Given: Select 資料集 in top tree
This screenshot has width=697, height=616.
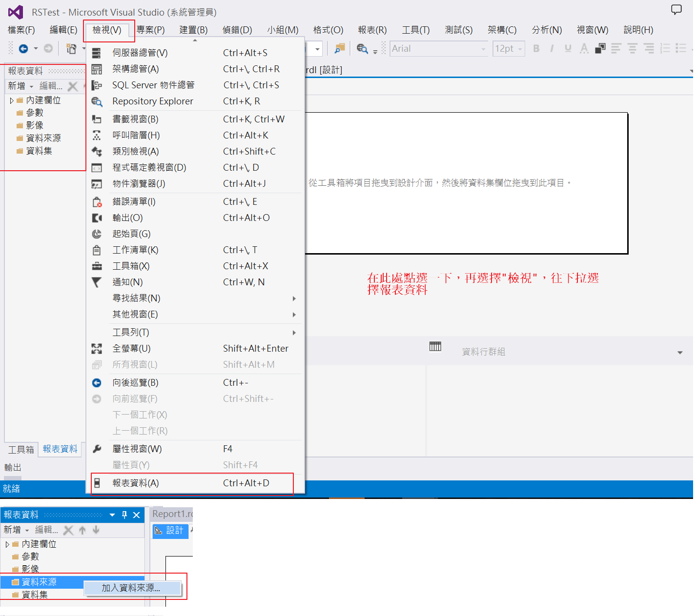Looking at the screenshot, I should 39,151.
